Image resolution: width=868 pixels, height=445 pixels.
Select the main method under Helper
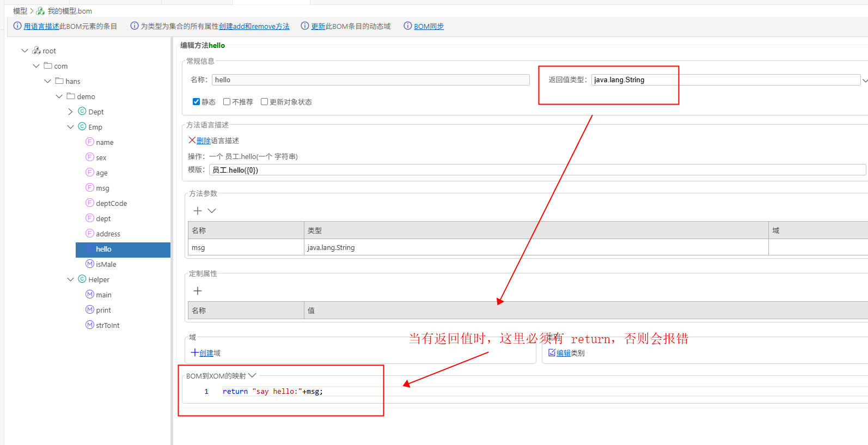(x=103, y=295)
